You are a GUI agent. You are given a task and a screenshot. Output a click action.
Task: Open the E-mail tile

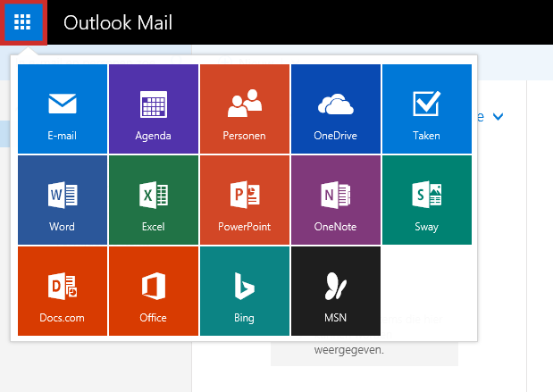63,109
